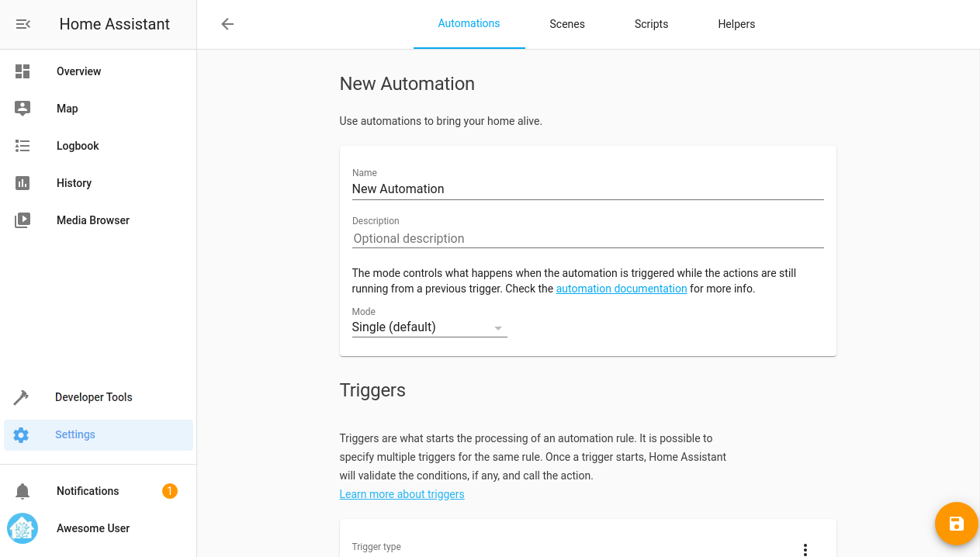
Task: Click the Name input field
Action: (x=587, y=189)
